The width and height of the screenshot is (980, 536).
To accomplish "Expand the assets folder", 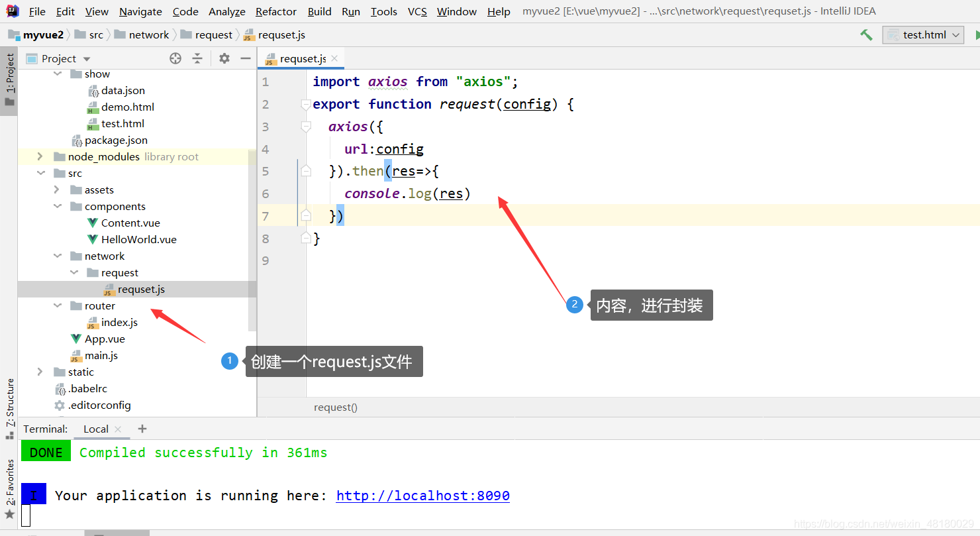I will tap(57, 189).
